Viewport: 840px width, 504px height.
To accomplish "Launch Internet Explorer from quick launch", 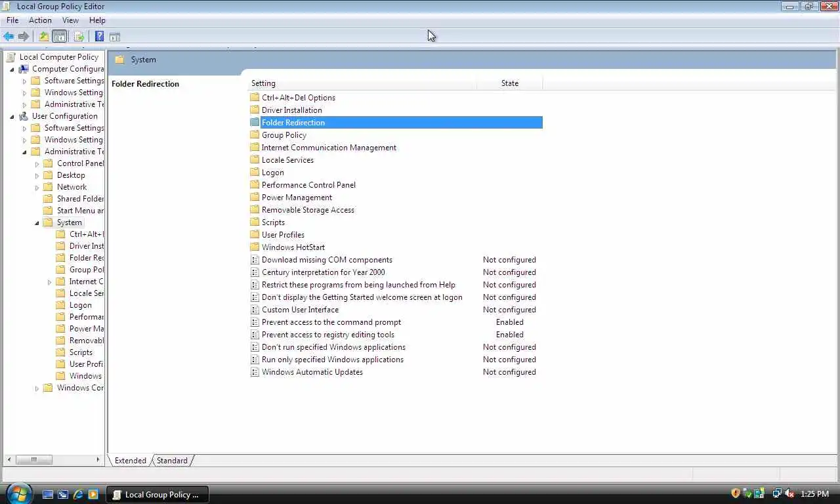I will point(78,494).
